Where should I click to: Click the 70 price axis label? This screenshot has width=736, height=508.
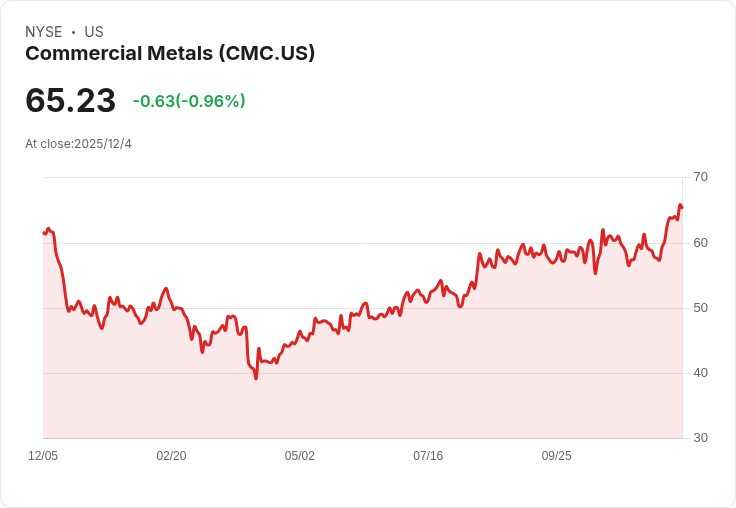[700, 177]
